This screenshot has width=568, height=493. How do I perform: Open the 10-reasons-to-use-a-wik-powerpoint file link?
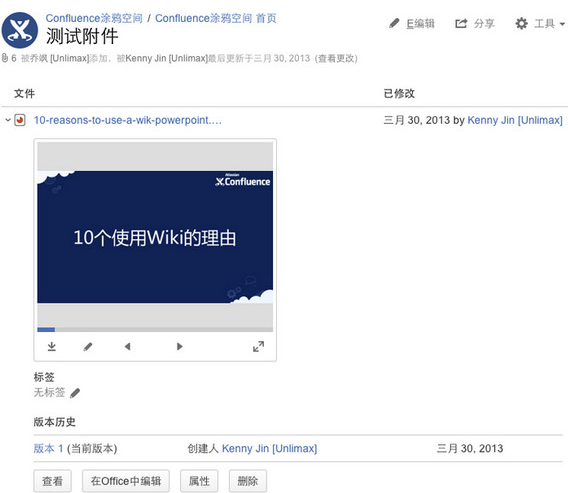tap(128, 120)
